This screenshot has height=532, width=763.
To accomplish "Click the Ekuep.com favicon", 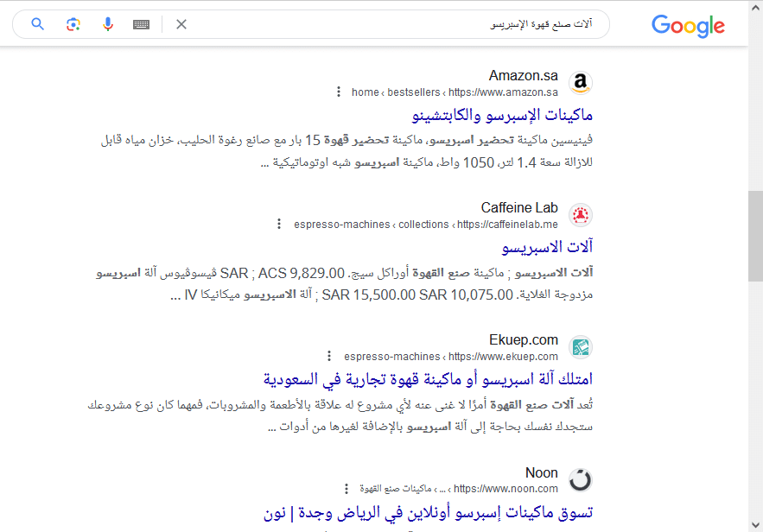I will click(581, 347).
